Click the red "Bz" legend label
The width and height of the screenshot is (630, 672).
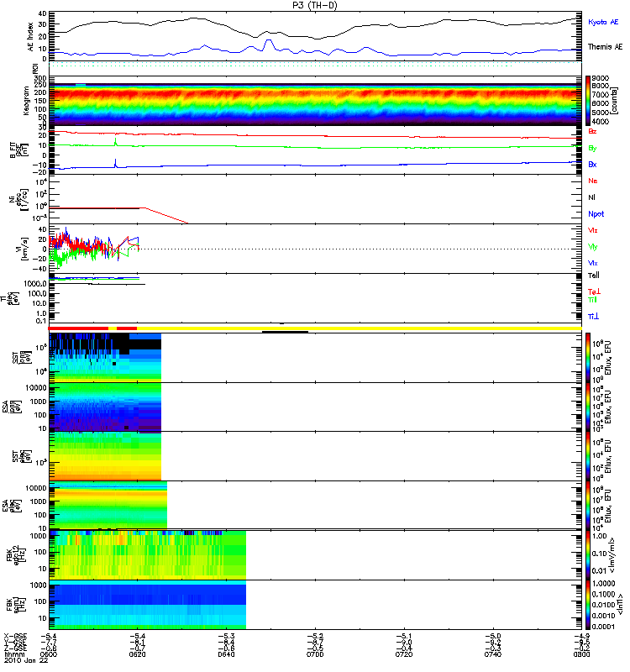click(592, 131)
